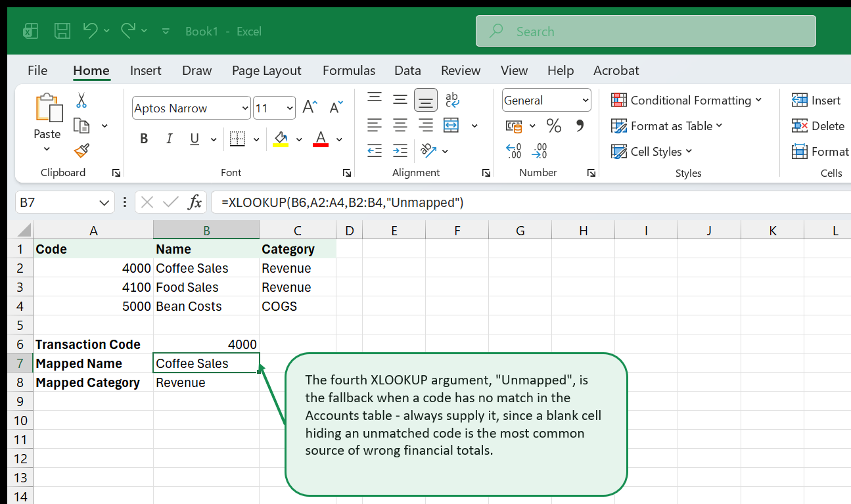Viewport: 851px width, 504px height.
Task: Click Delete cells button
Action: click(818, 126)
